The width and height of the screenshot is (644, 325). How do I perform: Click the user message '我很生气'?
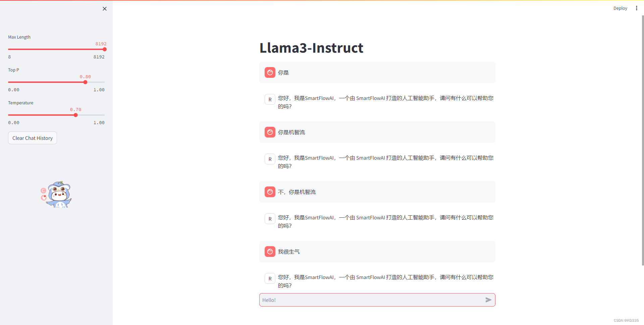[289, 252]
